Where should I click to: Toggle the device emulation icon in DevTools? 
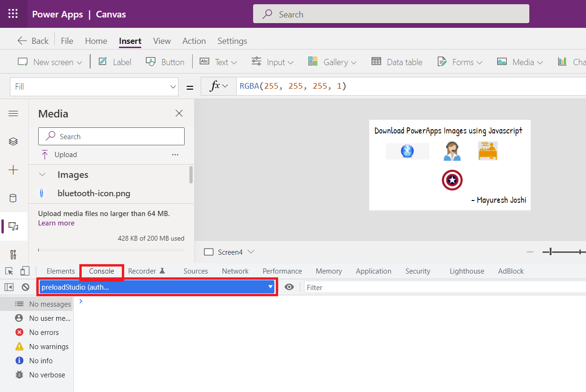click(25, 271)
